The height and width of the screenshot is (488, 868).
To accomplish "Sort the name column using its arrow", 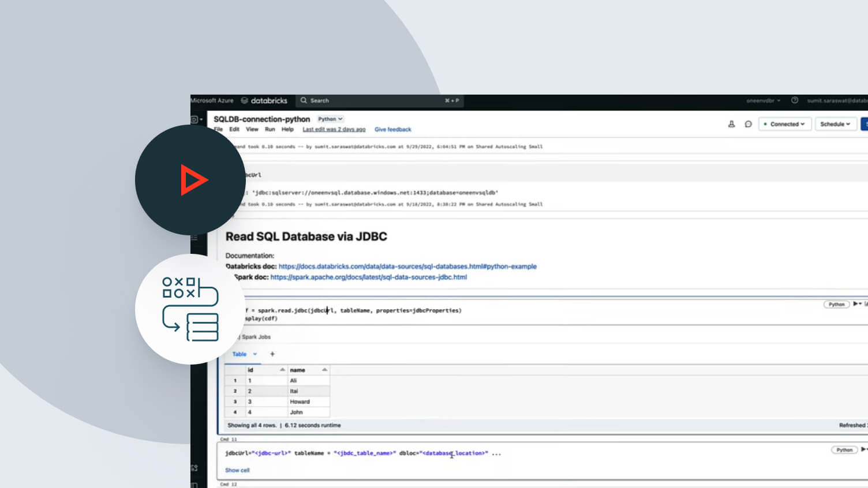I will click(324, 370).
